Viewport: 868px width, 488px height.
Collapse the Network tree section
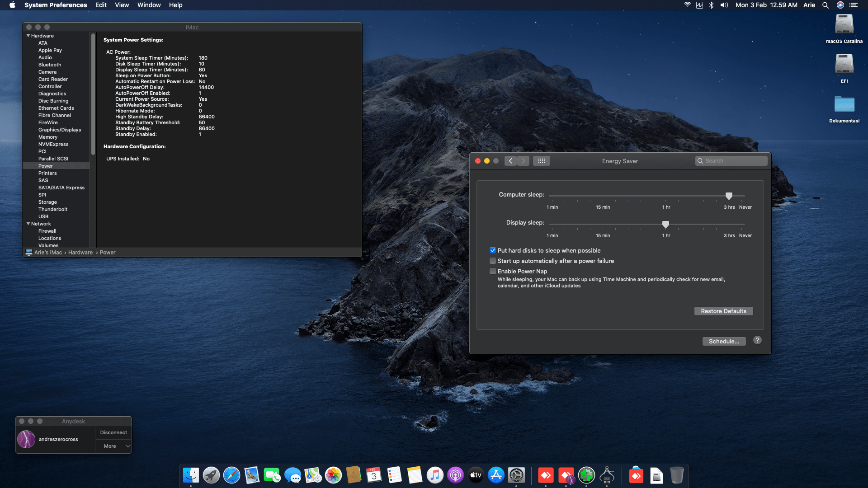(x=28, y=224)
